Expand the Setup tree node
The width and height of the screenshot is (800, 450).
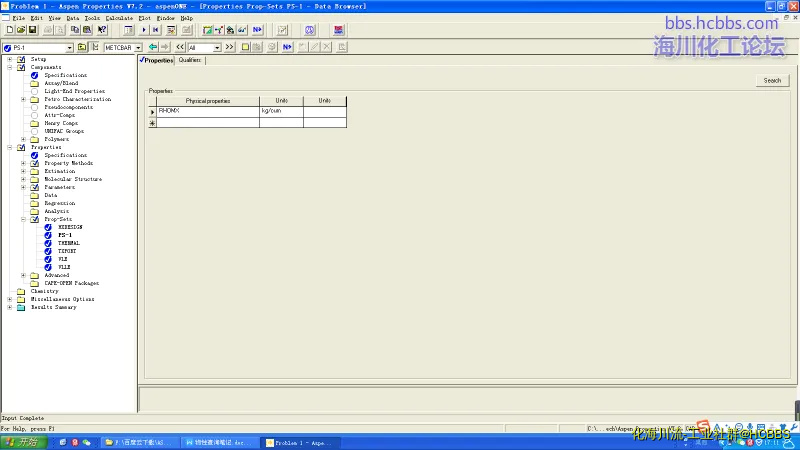click(x=10, y=59)
